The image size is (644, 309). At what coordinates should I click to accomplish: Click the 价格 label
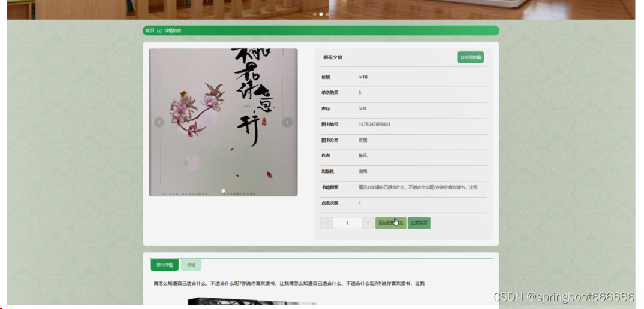pos(326,77)
